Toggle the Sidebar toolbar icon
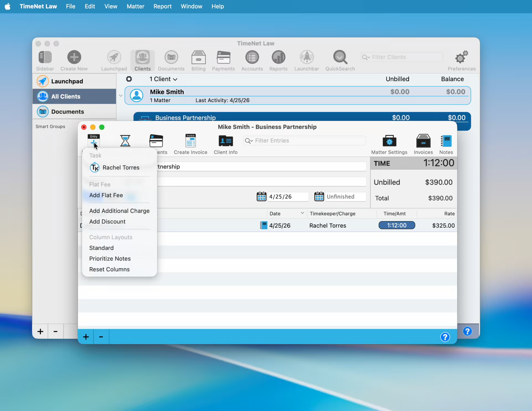The height and width of the screenshot is (411, 532). (x=45, y=57)
